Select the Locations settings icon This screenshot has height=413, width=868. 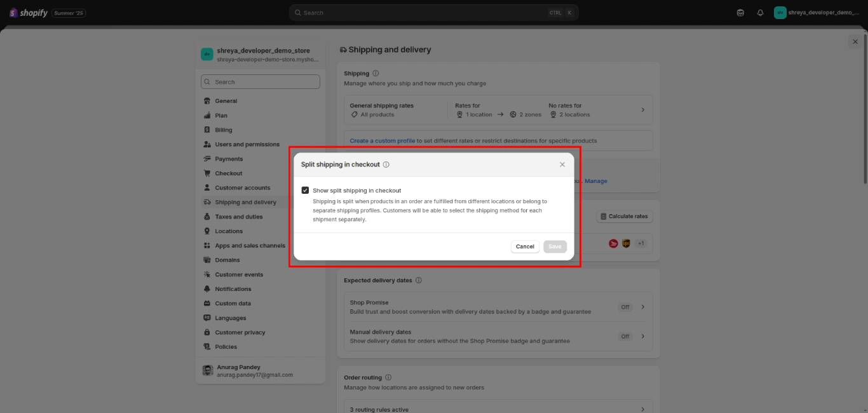(208, 231)
